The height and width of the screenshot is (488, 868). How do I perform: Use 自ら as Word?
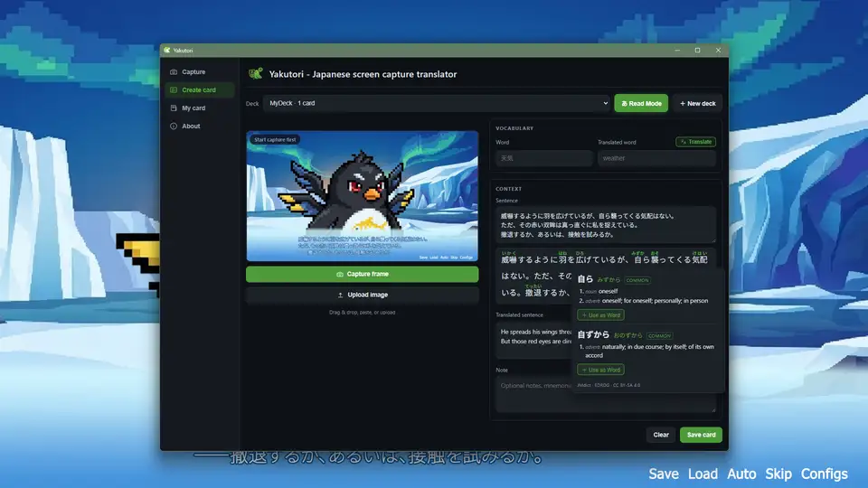point(600,314)
